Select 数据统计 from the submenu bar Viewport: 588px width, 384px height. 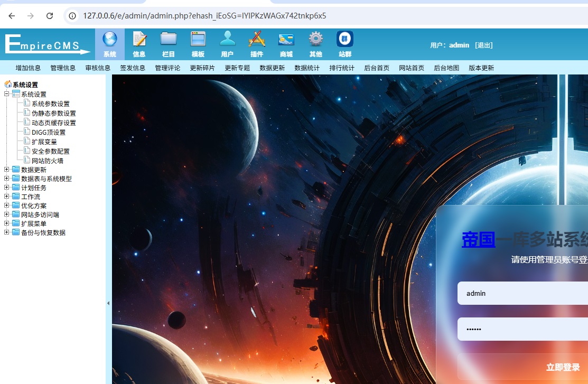[307, 68]
